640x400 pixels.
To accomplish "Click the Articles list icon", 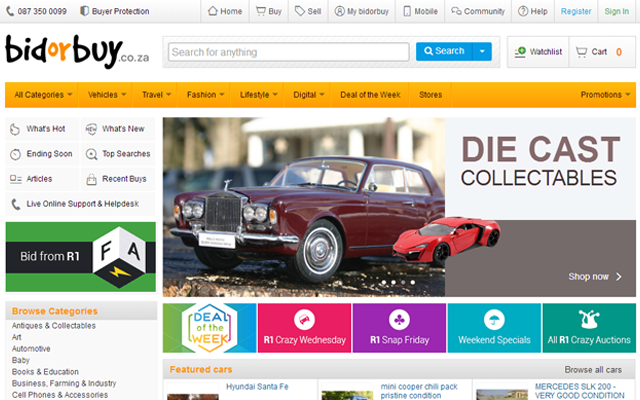I will point(16,179).
